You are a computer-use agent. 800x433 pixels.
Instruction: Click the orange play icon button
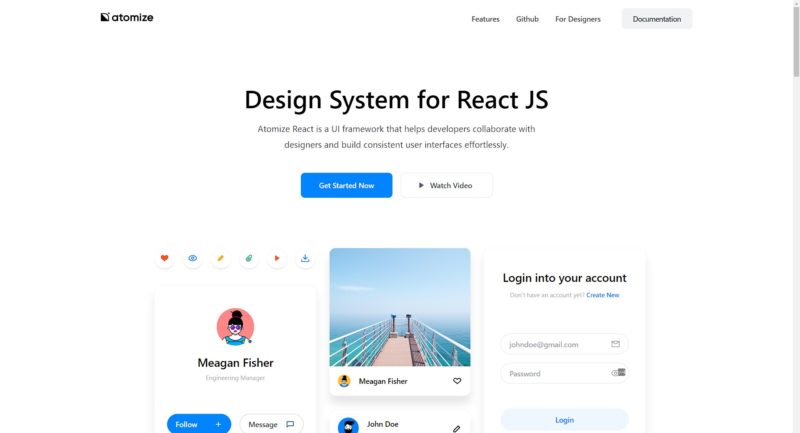[x=277, y=258]
